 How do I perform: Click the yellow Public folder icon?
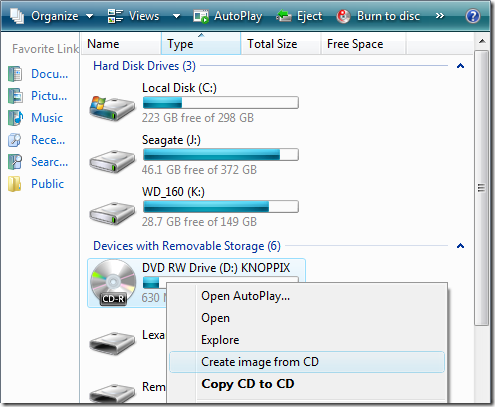tap(15, 184)
